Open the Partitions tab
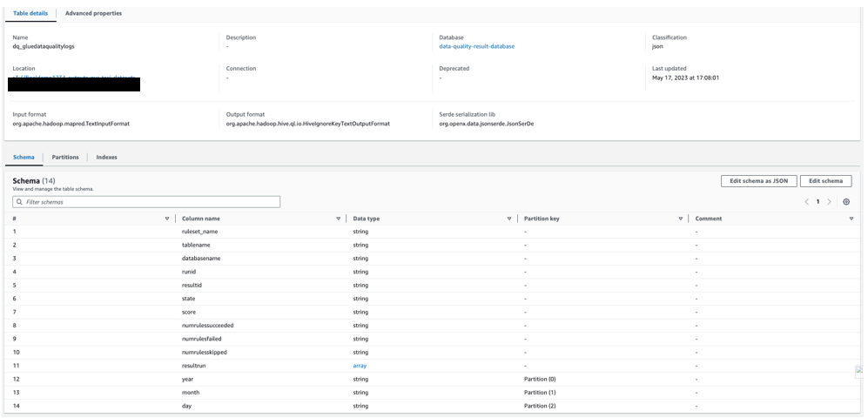This screenshot has width=868, height=418. pyautogui.click(x=65, y=158)
